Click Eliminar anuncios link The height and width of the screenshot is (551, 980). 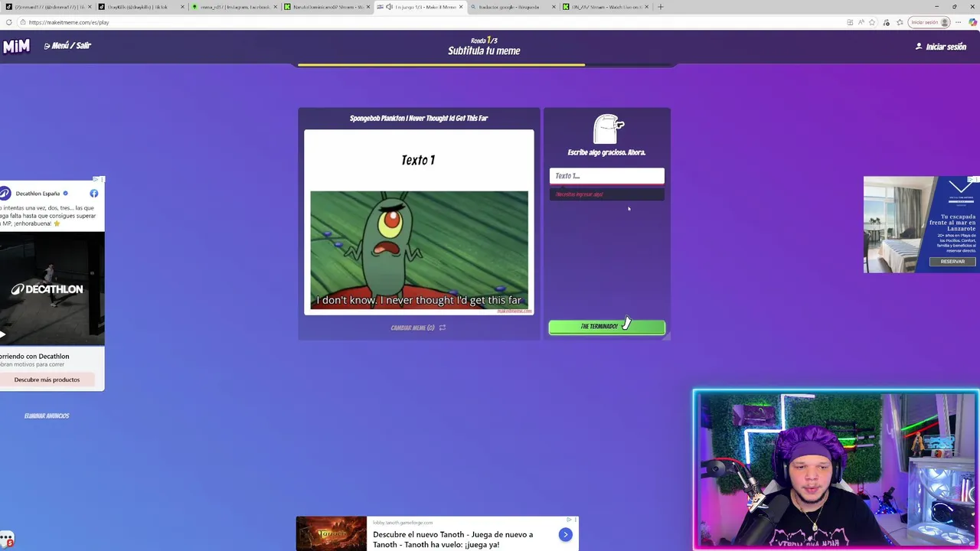pyautogui.click(x=47, y=416)
